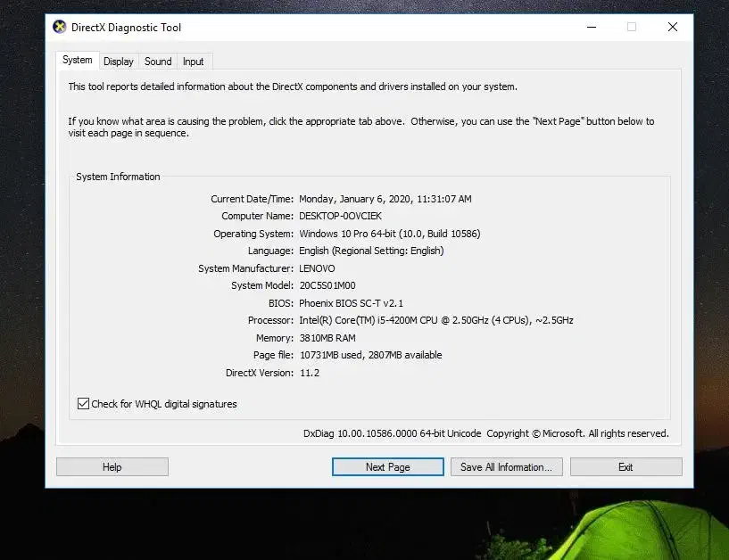Click the grayed-out maximize button
The image size is (729, 560).
click(x=632, y=28)
